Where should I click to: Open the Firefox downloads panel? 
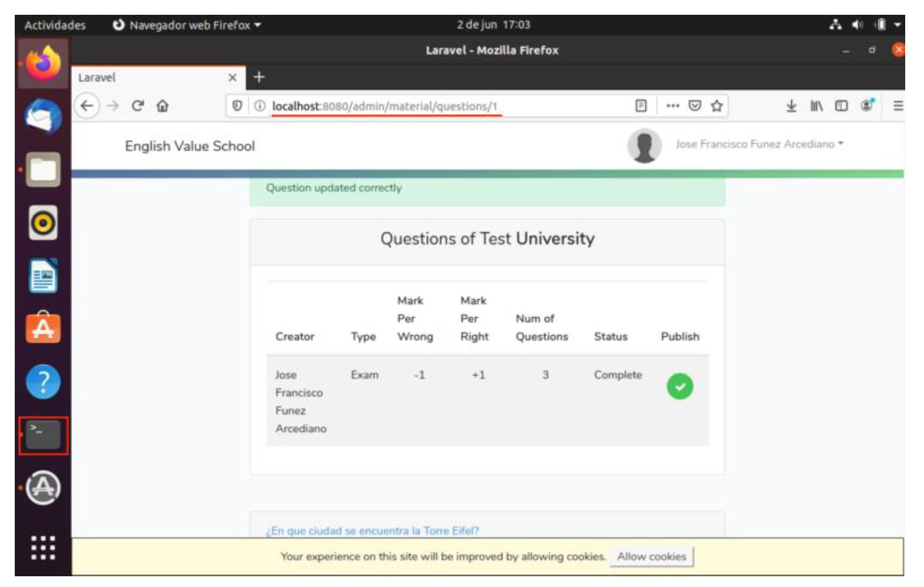791,106
